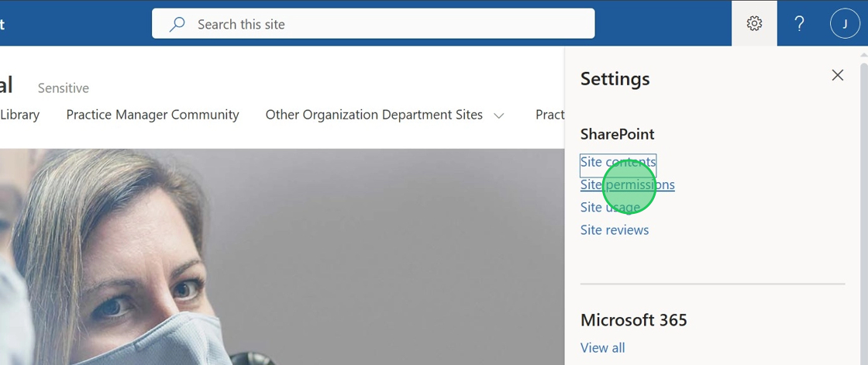Click View all under Microsoft 365
The height and width of the screenshot is (365, 868).
click(602, 348)
